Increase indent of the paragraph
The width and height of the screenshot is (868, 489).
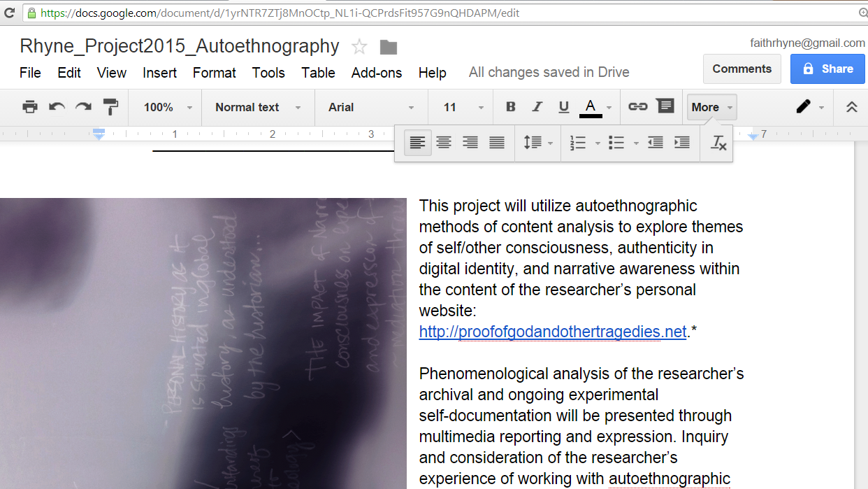pyautogui.click(x=681, y=143)
